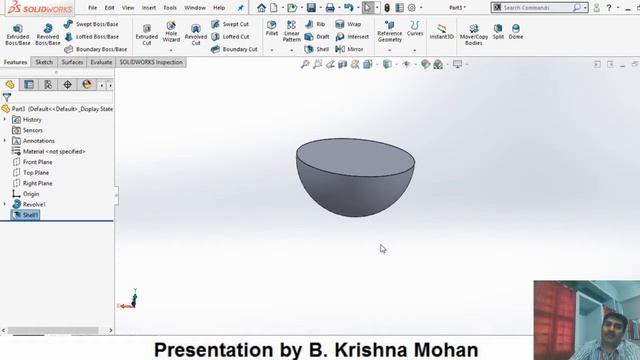The width and height of the screenshot is (640, 360).
Task: Undo the last action
Action: [x=348, y=8]
